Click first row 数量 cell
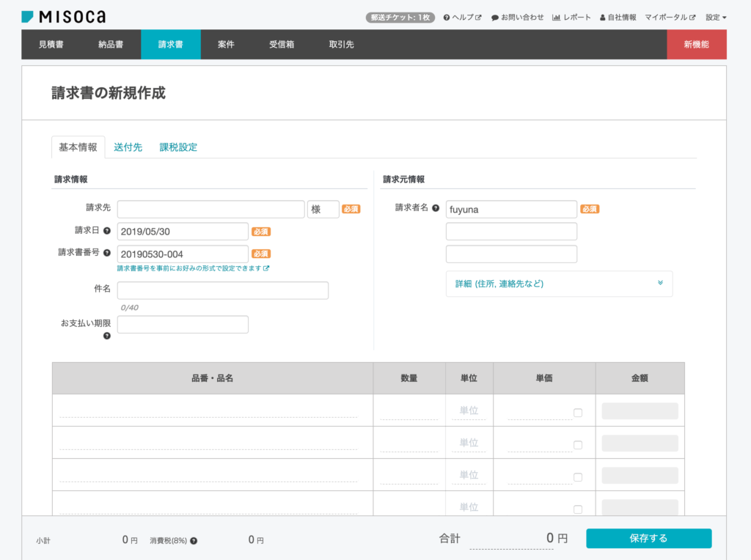The height and width of the screenshot is (560, 751). (x=409, y=410)
